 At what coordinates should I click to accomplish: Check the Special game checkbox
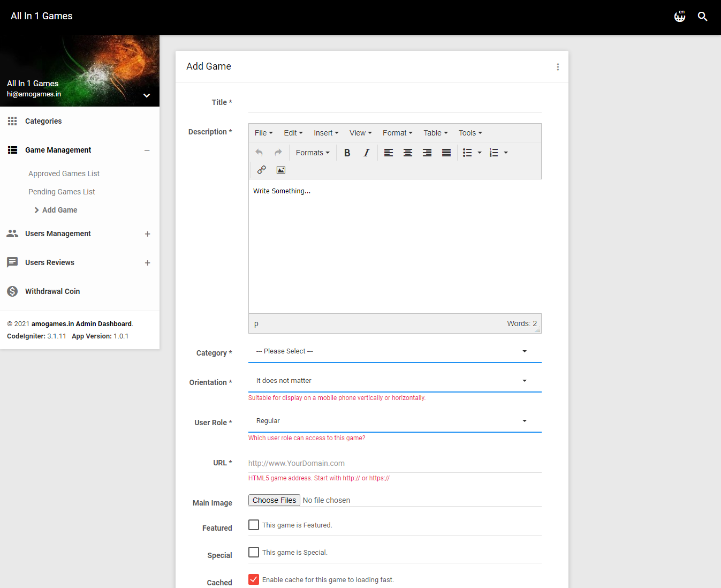coord(254,552)
